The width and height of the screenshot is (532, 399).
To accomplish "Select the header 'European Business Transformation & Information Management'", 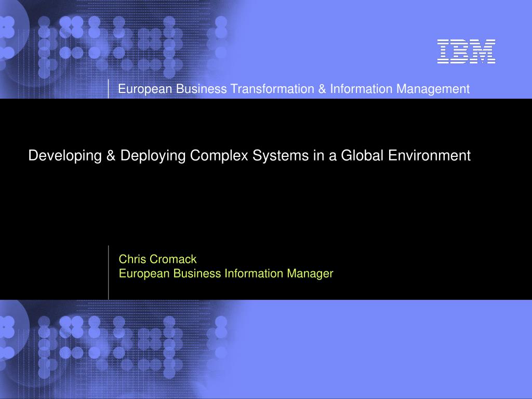I will [294, 89].
